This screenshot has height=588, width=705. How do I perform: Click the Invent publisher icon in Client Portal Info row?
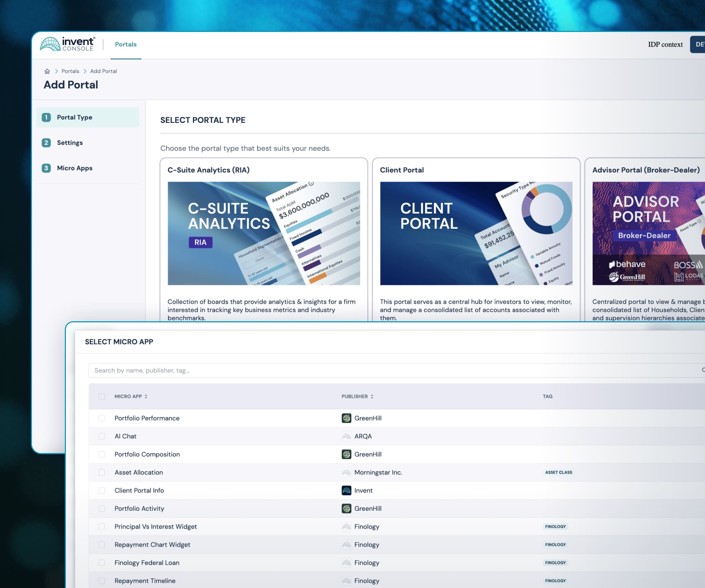click(x=346, y=491)
